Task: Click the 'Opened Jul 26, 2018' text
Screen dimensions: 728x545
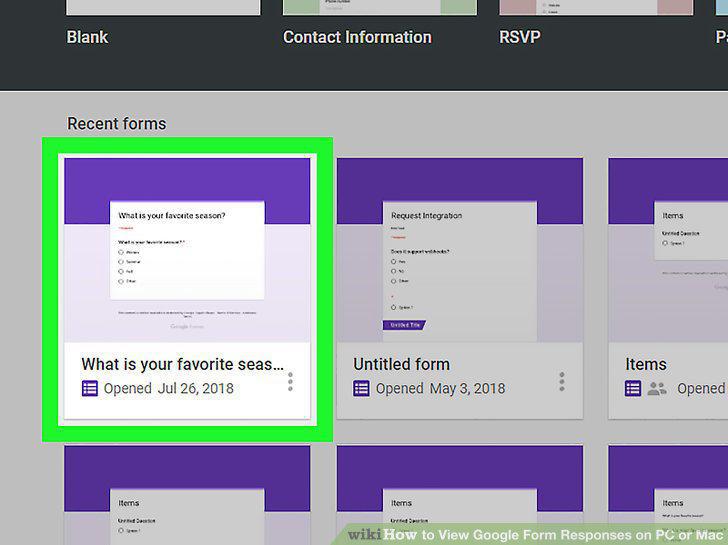Action: [x=169, y=389]
